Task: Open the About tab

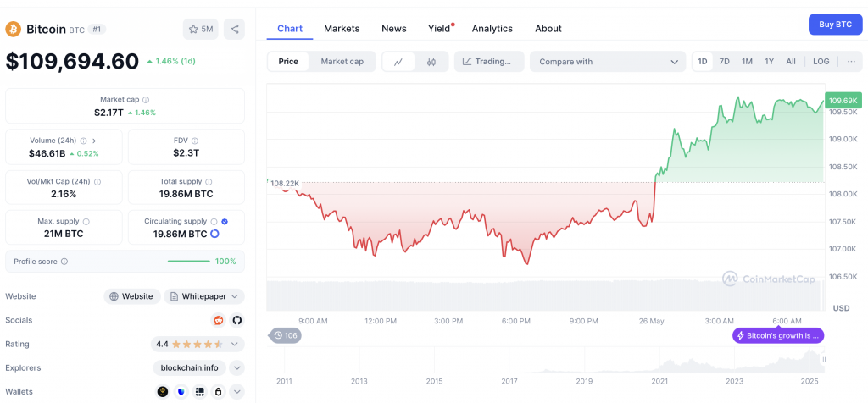Action: [x=548, y=29]
